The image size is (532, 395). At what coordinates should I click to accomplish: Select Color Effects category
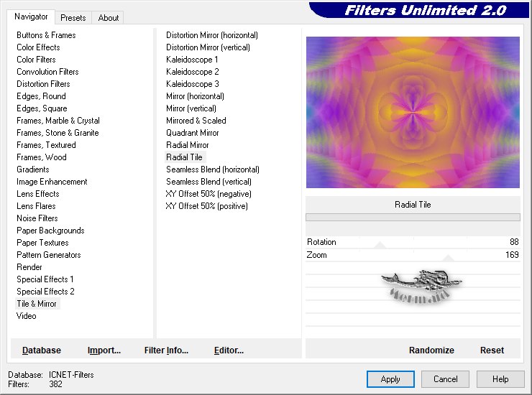click(x=38, y=47)
